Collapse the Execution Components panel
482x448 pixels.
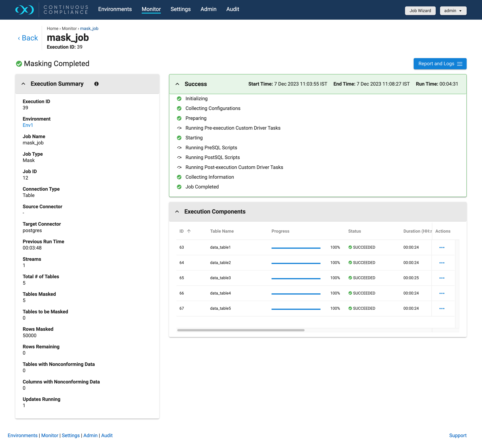(x=177, y=211)
